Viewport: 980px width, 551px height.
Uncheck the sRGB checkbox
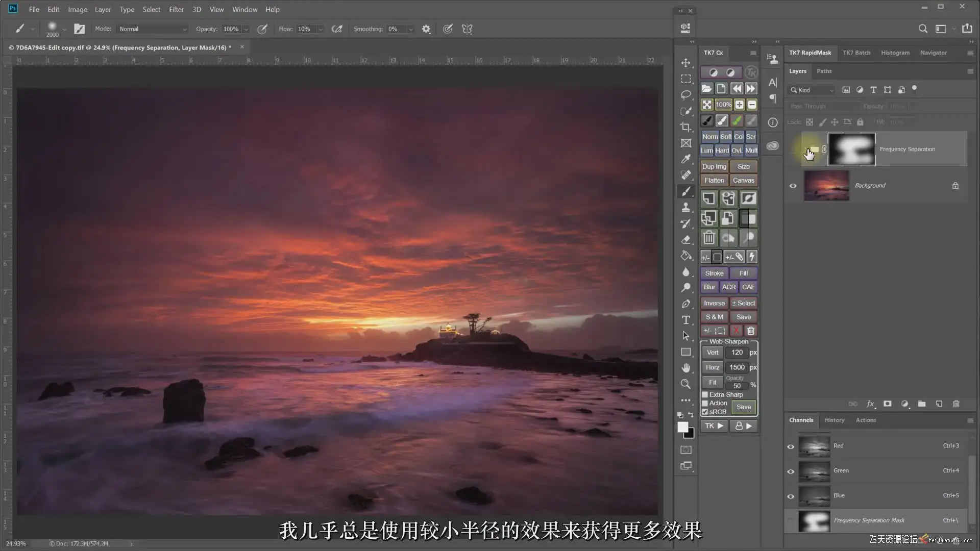705,412
